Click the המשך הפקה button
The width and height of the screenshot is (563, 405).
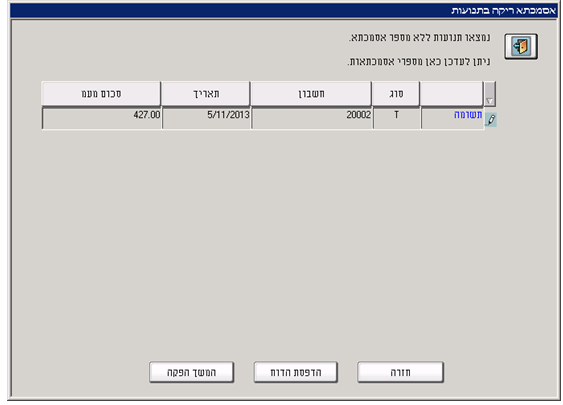pos(191,372)
